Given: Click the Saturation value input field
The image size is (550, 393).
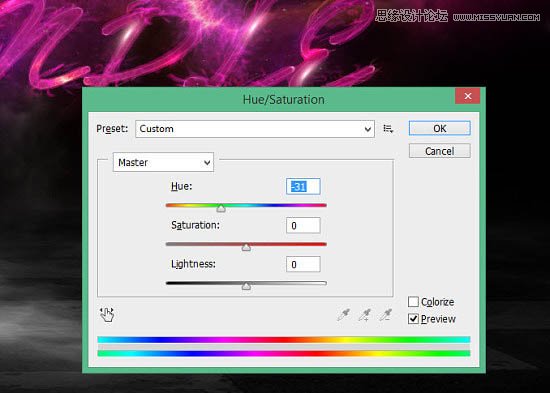Looking at the screenshot, I should coord(303,225).
